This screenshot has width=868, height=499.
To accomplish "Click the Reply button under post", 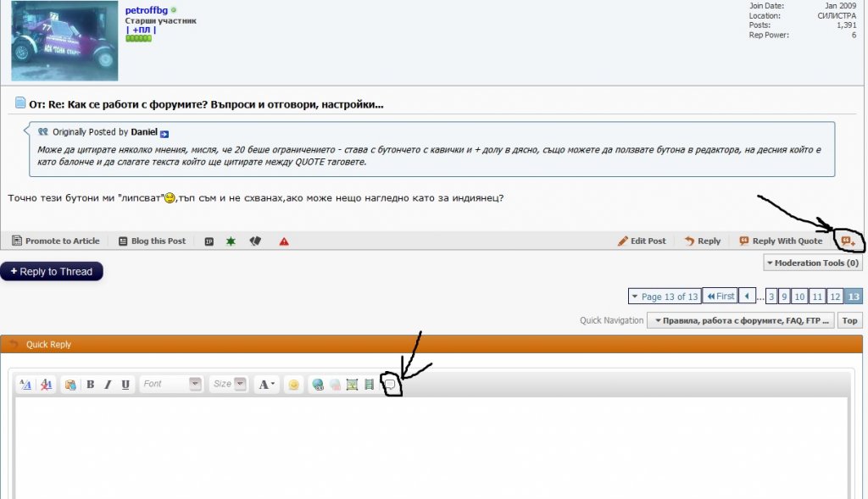I will point(703,241).
